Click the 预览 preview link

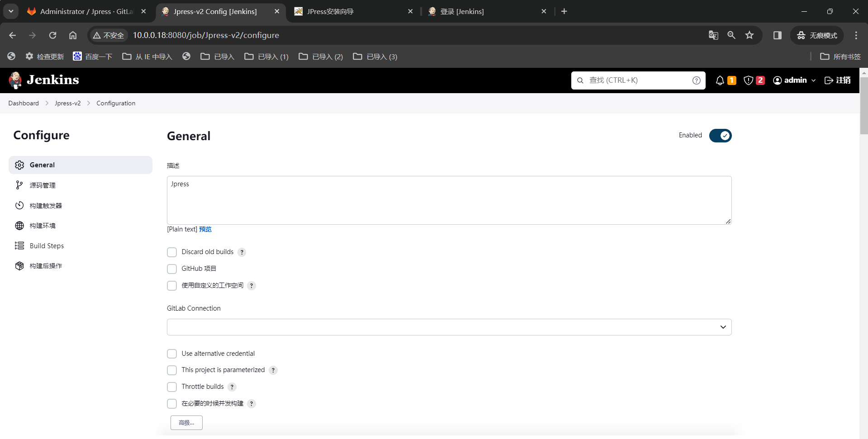(205, 229)
